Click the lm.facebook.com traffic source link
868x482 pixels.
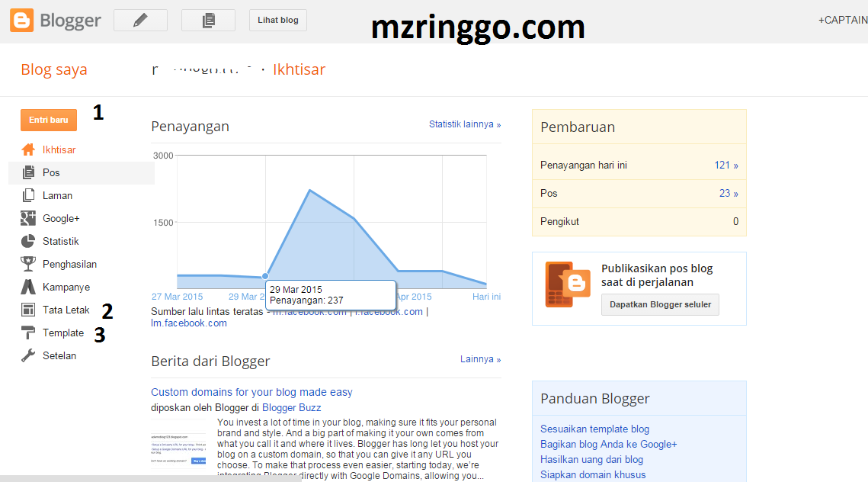click(x=189, y=323)
